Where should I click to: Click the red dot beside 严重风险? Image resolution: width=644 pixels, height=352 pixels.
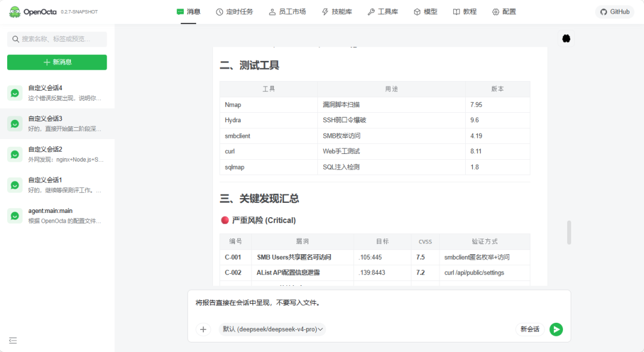point(225,220)
